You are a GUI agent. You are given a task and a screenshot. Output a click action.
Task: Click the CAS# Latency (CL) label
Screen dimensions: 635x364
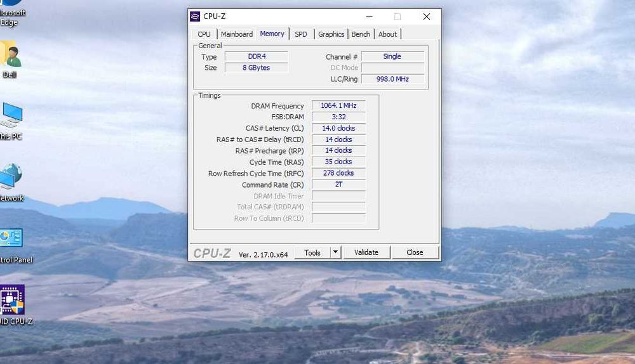(x=274, y=128)
